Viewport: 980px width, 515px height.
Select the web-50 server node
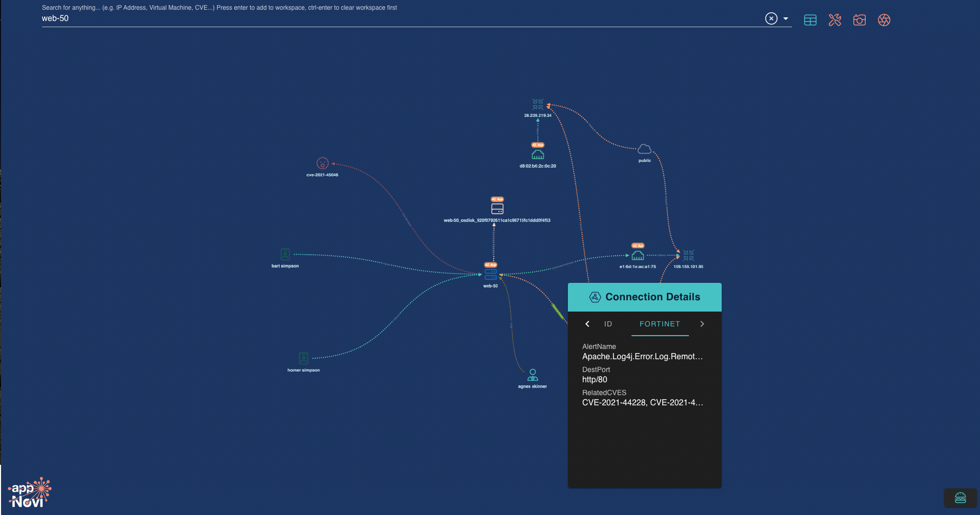pyautogui.click(x=491, y=274)
